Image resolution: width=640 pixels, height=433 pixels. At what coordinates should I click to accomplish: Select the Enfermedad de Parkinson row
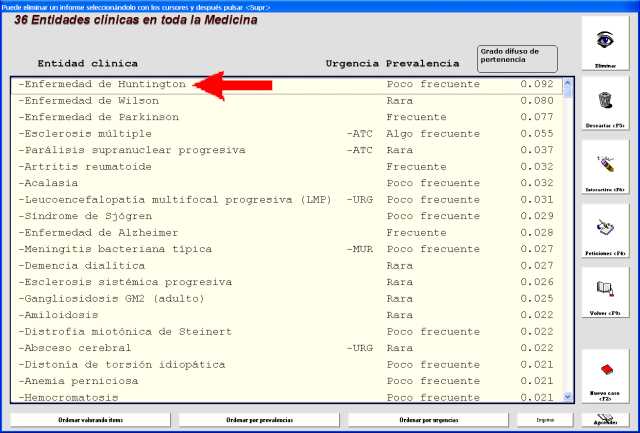(x=287, y=117)
